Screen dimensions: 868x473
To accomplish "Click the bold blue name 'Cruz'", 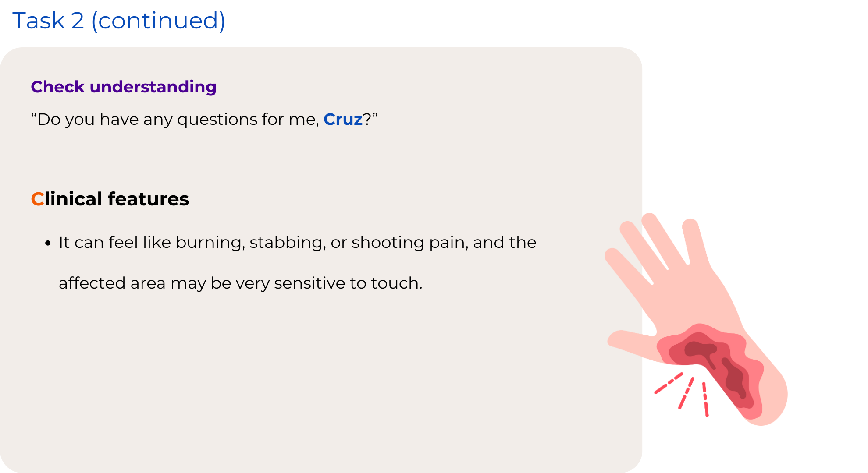I will click(343, 119).
